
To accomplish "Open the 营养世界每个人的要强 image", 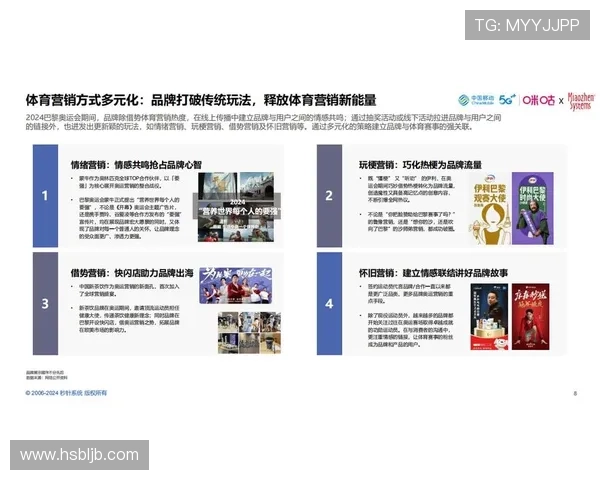I will [236, 207].
